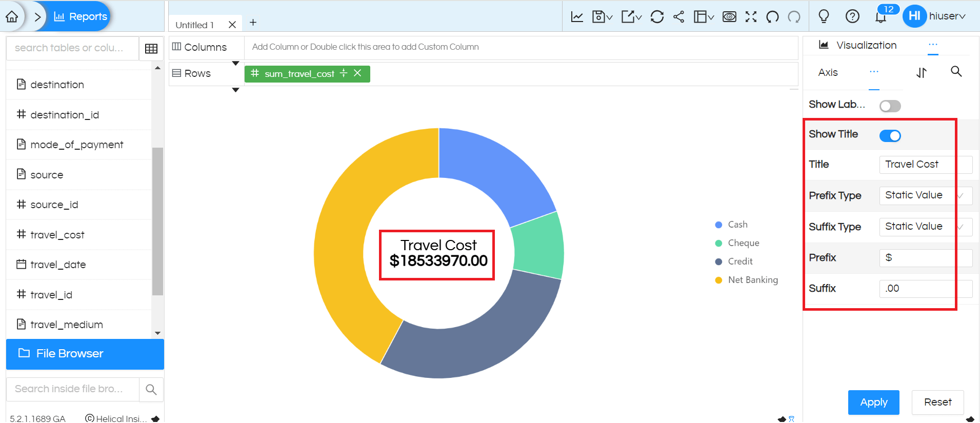980x423 pixels.
Task: Open the Prefix Type dropdown
Action: point(926,195)
